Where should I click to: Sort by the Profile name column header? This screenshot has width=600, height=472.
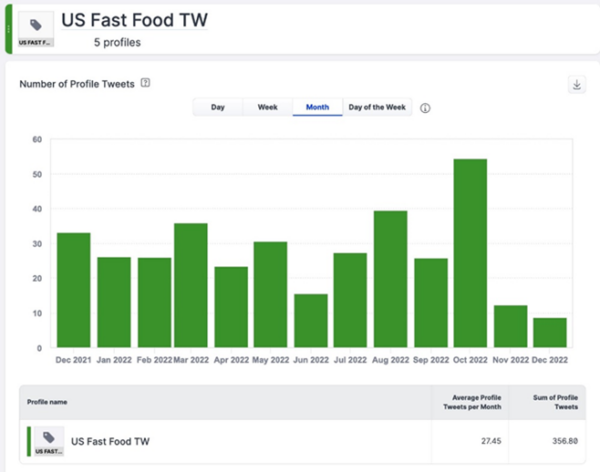click(49, 402)
